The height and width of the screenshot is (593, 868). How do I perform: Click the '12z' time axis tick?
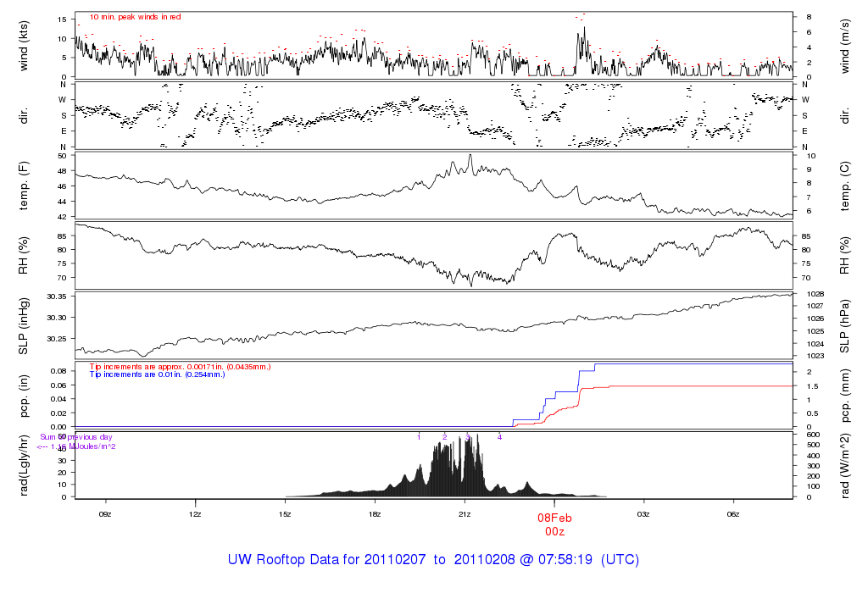point(195,514)
